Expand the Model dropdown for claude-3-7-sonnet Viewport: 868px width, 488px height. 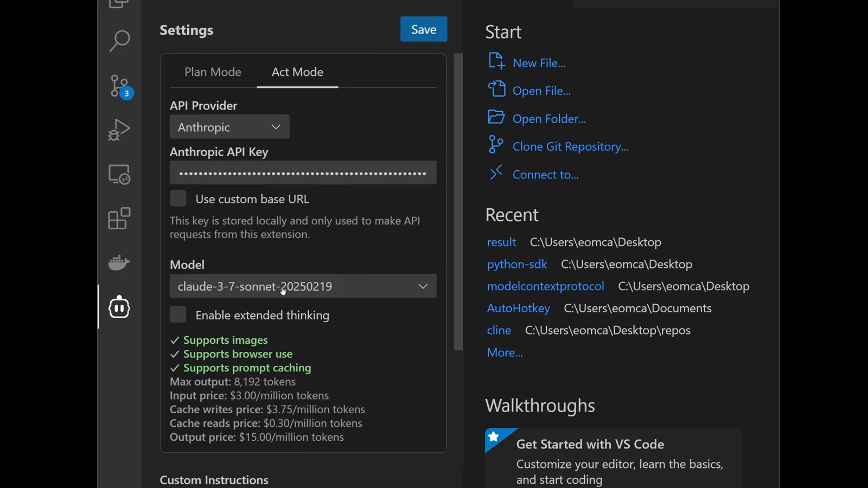coord(303,286)
